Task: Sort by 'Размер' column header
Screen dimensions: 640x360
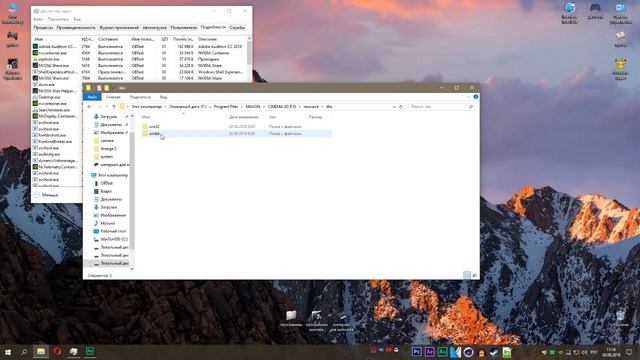Action: (x=316, y=117)
